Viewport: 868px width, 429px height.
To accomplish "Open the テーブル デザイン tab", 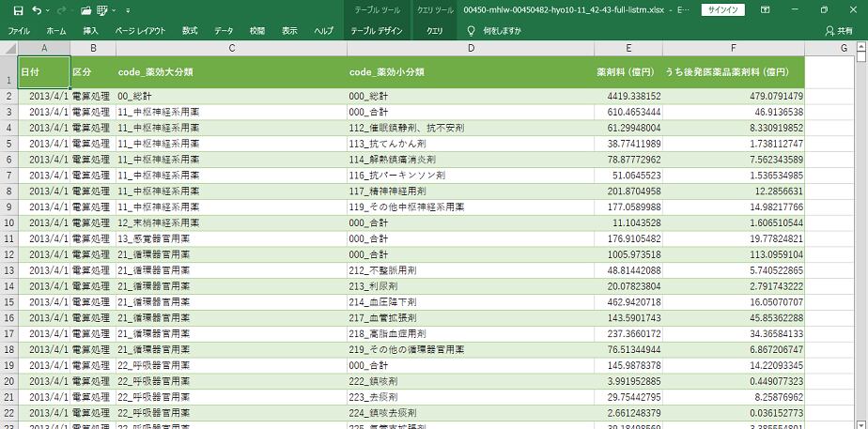I will (x=376, y=30).
